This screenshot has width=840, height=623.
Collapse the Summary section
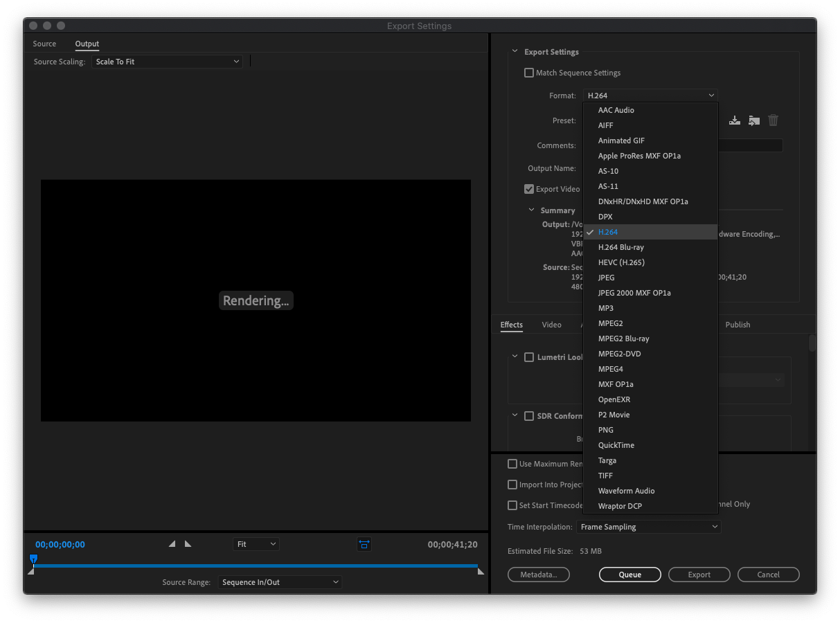pyautogui.click(x=532, y=210)
